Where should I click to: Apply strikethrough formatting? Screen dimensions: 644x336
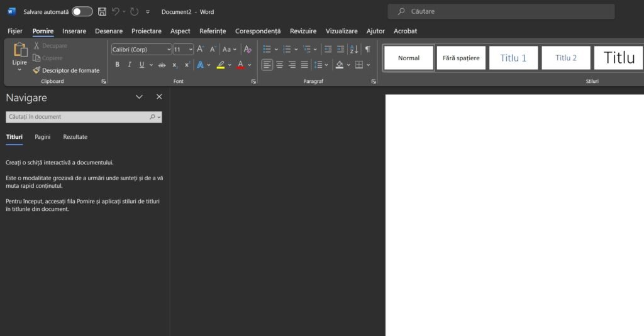(162, 65)
